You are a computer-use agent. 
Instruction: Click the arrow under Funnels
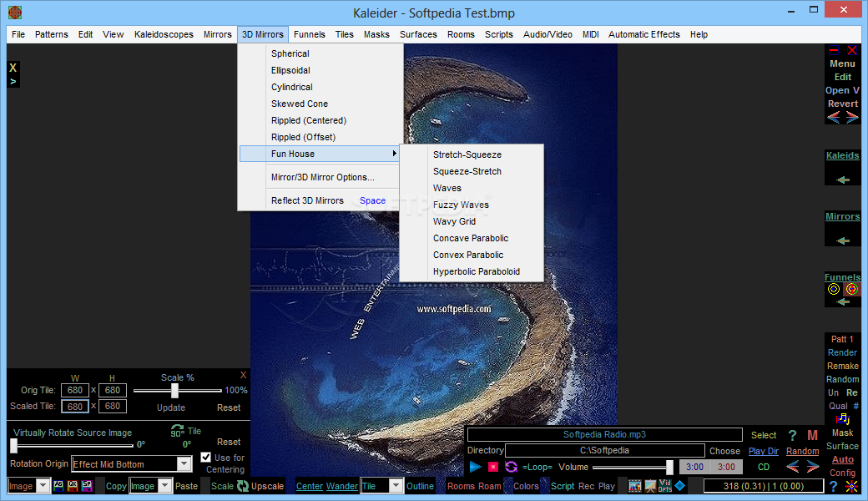tap(842, 301)
